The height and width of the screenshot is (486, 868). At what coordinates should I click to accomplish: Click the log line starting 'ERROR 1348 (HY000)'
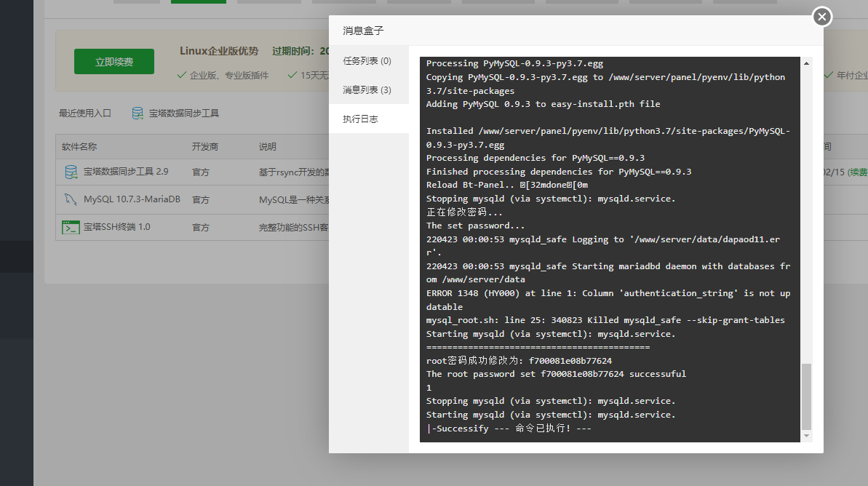pyautogui.click(x=608, y=300)
